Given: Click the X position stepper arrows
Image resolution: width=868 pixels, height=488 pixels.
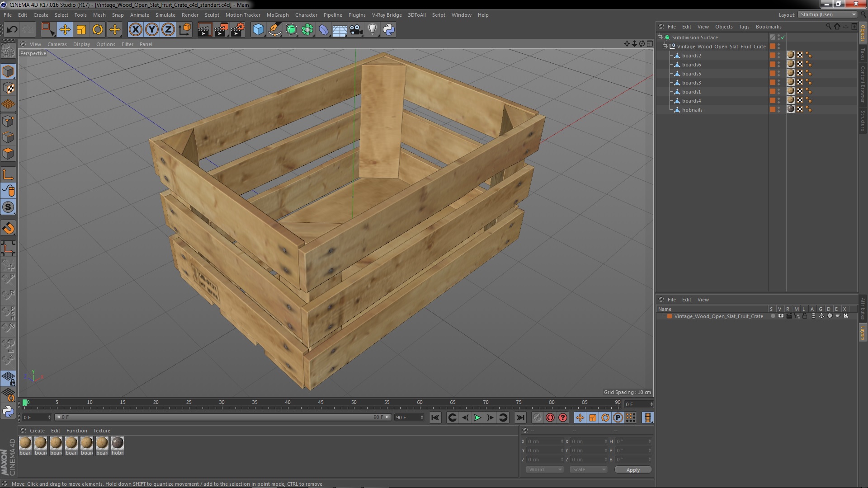Looking at the screenshot, I should tap(562, 441).
